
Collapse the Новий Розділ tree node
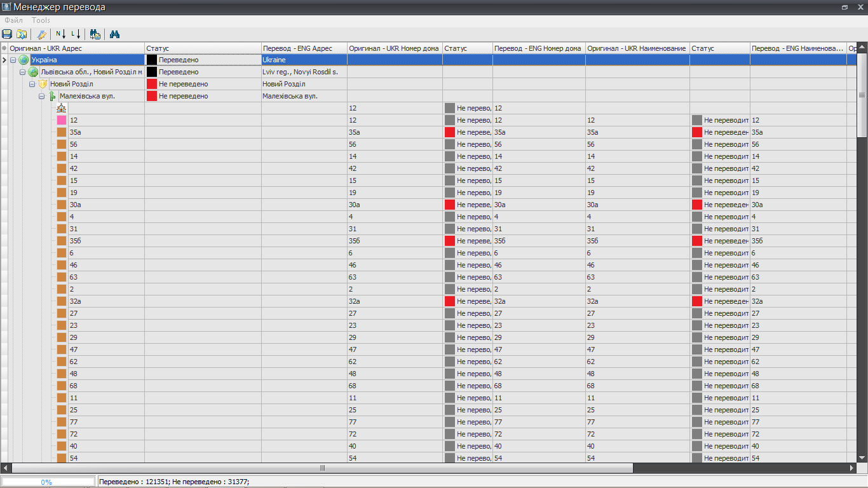(x=32, y=84)
